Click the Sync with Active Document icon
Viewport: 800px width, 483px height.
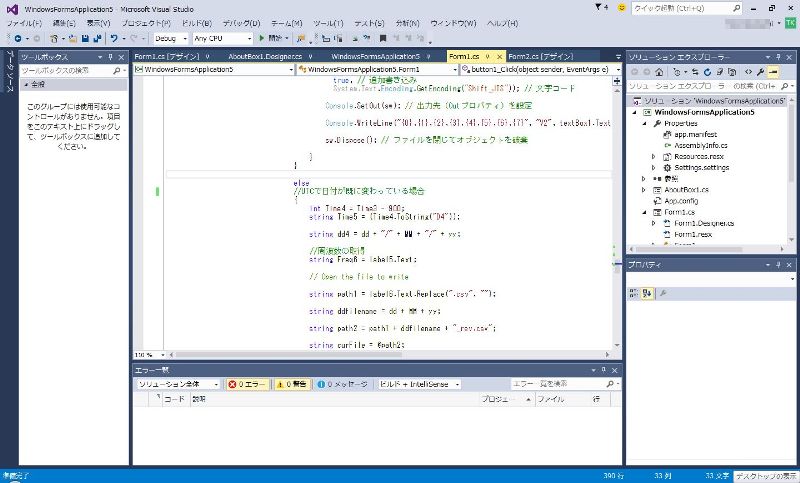coord(695,72)
